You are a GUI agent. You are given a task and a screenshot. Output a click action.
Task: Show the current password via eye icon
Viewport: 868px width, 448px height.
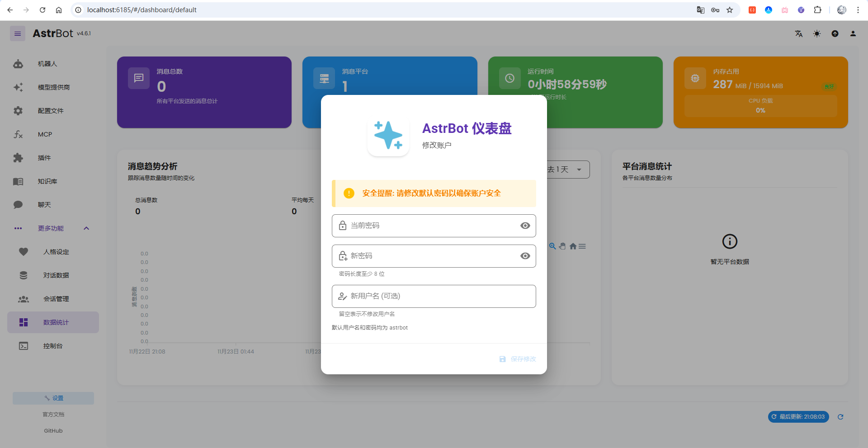point(525,226)
